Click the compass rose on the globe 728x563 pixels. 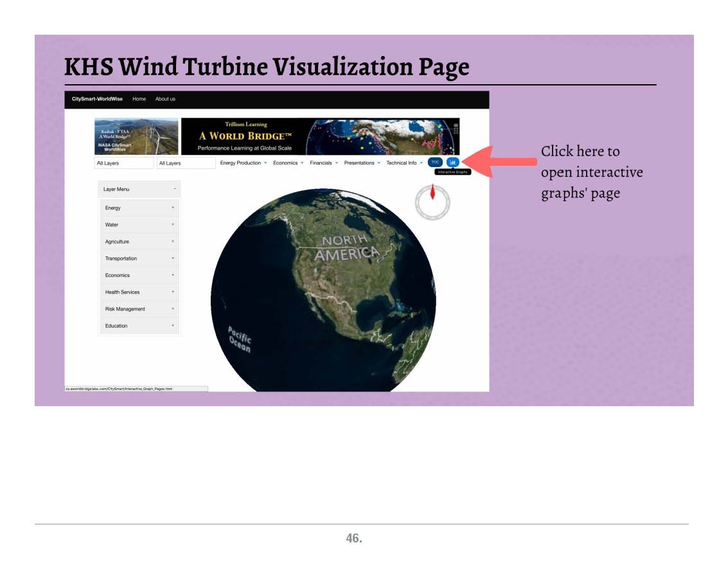[x=432, y=202]
